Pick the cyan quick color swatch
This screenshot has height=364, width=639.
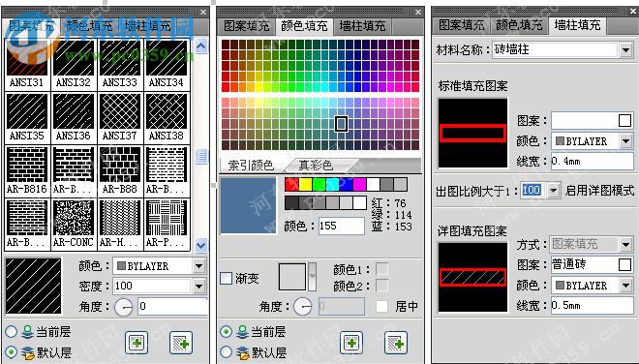point(332,185)
